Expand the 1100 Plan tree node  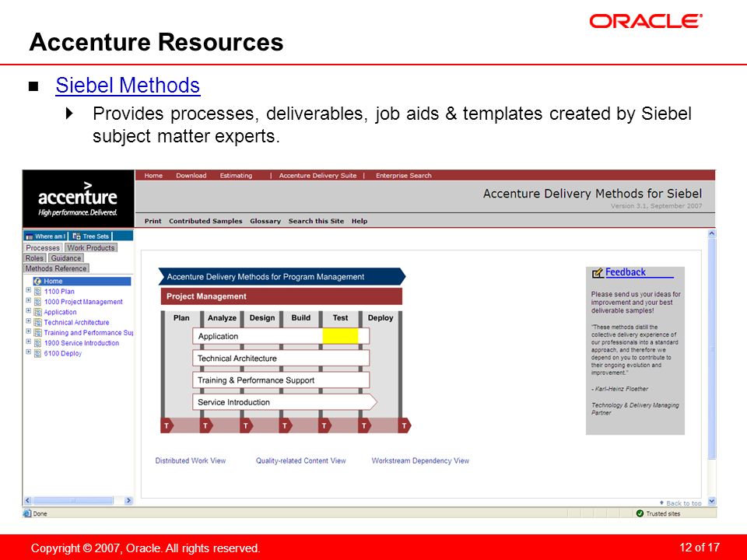coord(29,290)
